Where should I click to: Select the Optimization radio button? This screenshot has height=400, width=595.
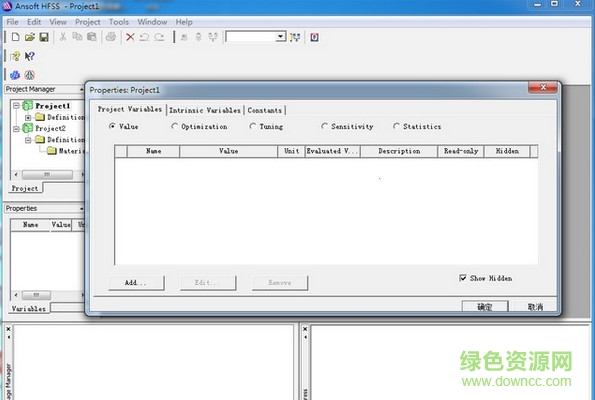[x=174, y=126]
